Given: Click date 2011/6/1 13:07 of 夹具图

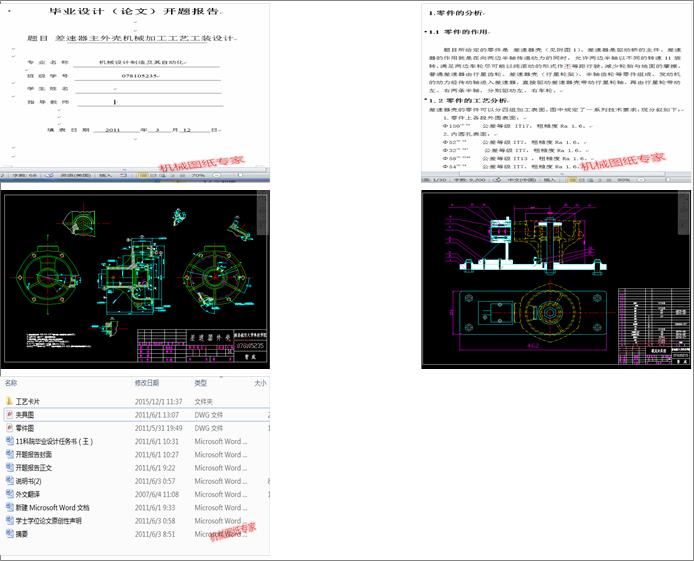Looking at the screenshot, I should 157,415.
